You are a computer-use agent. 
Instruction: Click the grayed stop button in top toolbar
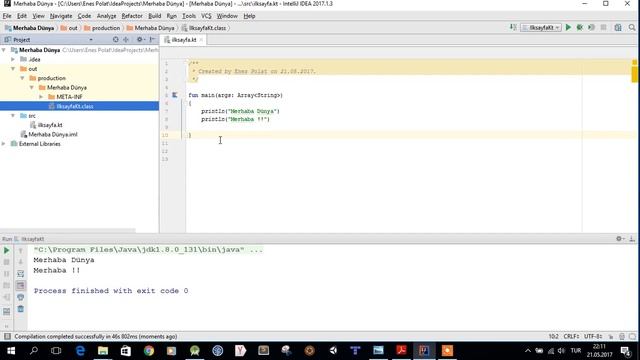(603, 27)
